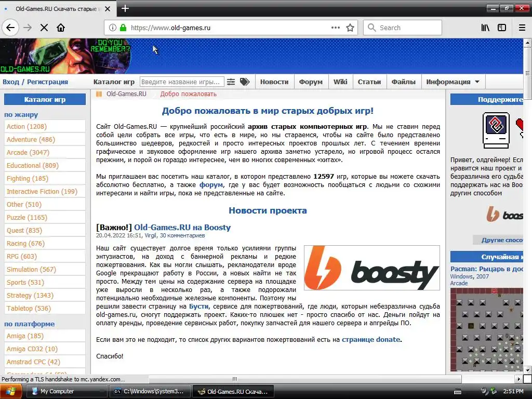Click the vertical scrollbar down arrow

click(x=527, y=370)
